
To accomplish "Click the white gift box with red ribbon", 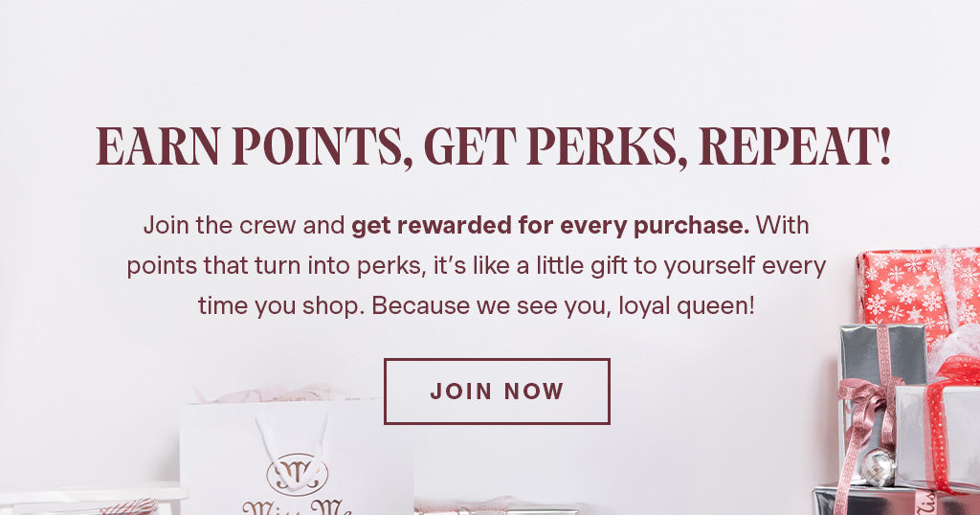I will point(938,437).
